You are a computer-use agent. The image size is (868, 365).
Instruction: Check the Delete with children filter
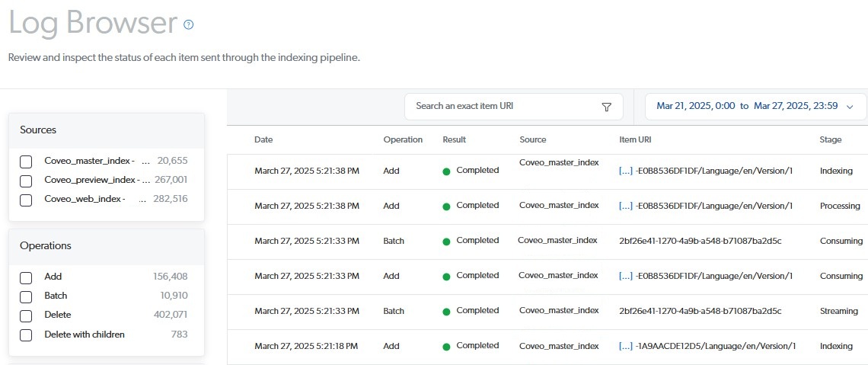pyautogui.click(x=25, y=335)
